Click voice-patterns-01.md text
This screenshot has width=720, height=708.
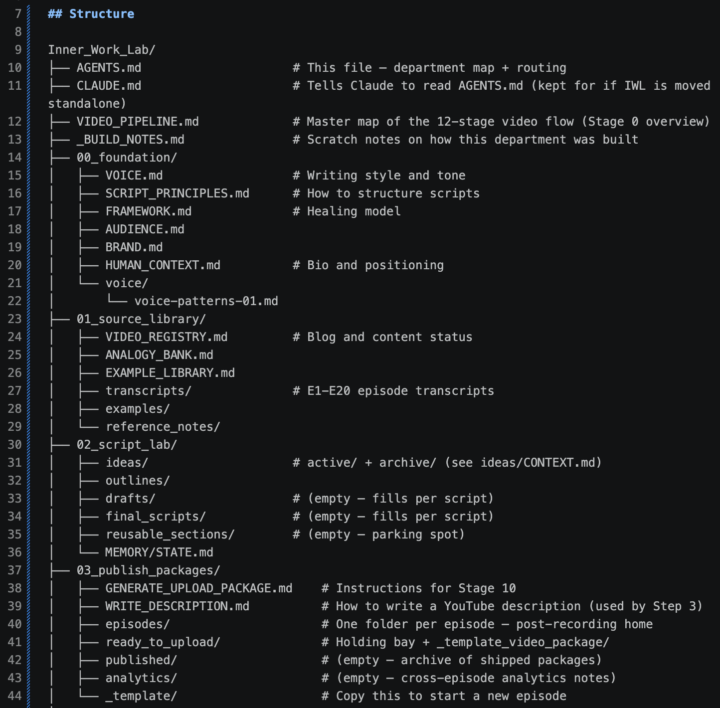(x=206, y=301)
